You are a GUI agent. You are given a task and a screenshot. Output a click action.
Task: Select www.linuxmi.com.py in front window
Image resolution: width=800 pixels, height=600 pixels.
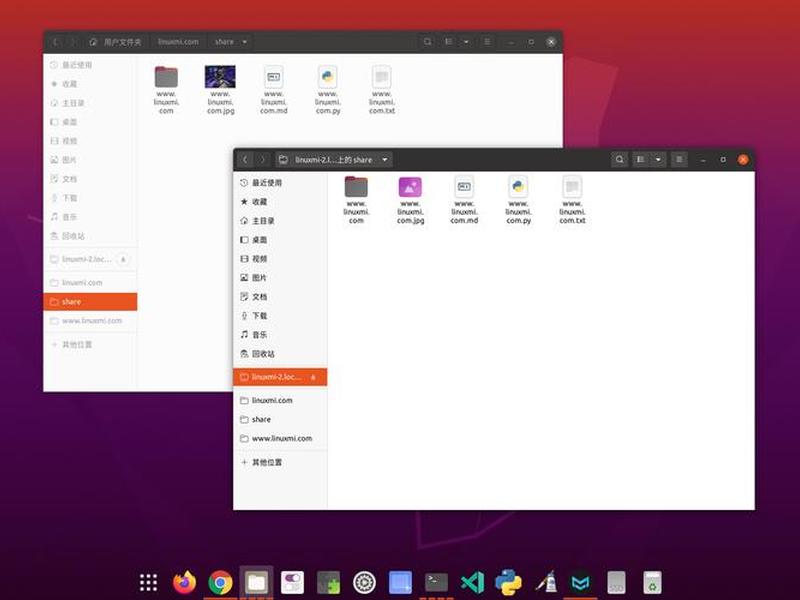518,199
